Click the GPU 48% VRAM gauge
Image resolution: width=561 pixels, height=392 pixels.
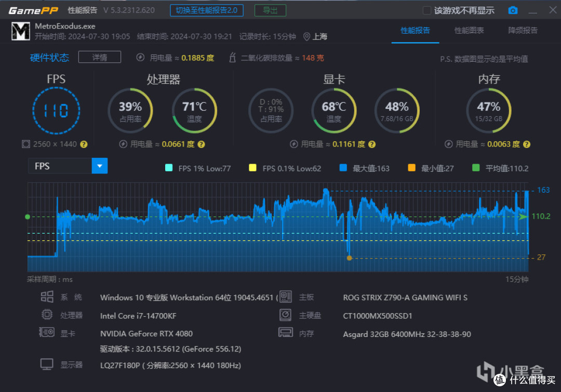[397, 111]
